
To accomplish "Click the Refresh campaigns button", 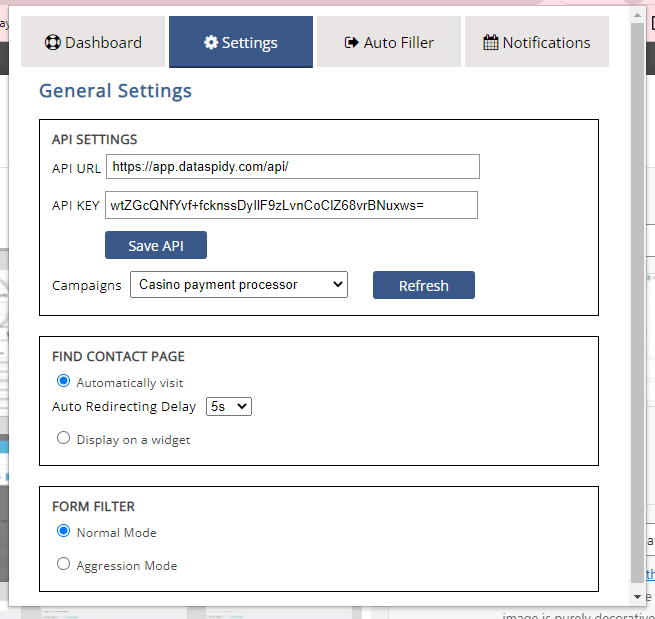I will coord(423,286).
